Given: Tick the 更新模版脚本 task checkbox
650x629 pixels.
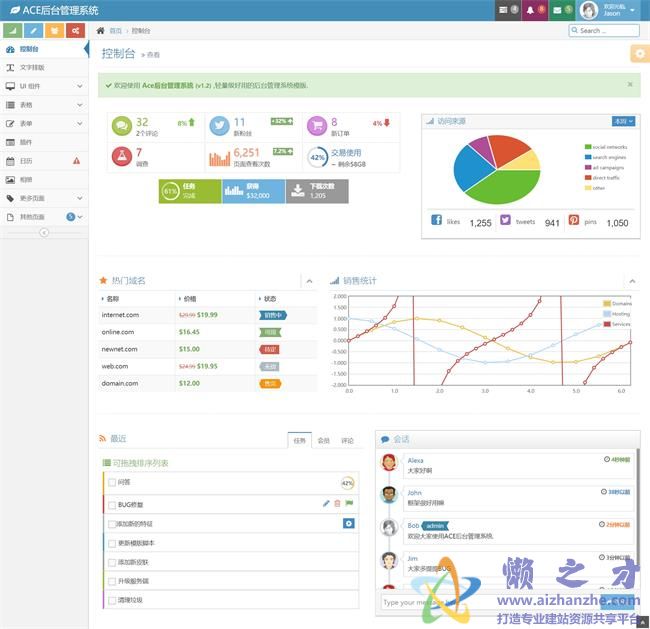Looking at the screenshot, I should coord(112,543).
